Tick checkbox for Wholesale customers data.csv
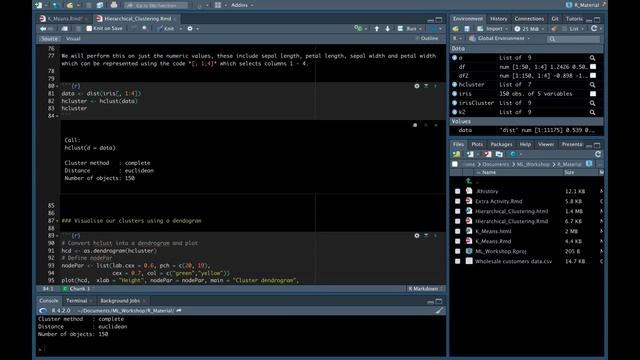The height and width of the screenshot is (360, 640). pyautogui.click(x=458, y=261)
